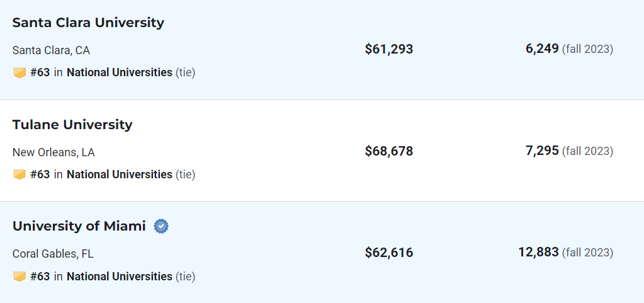Screen dimensions: 644x303
Task: Click Santa Clara's $61,293 tuition value
Action: [389, 49]
